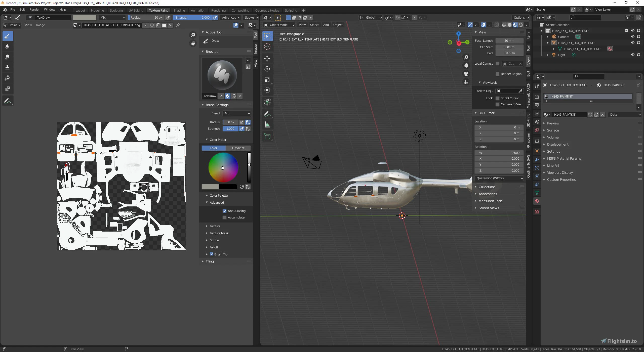Screen dimensions: 644x352
Task: Open the Material properties tab
Action: pyautogui.click(x=537, y=201)
